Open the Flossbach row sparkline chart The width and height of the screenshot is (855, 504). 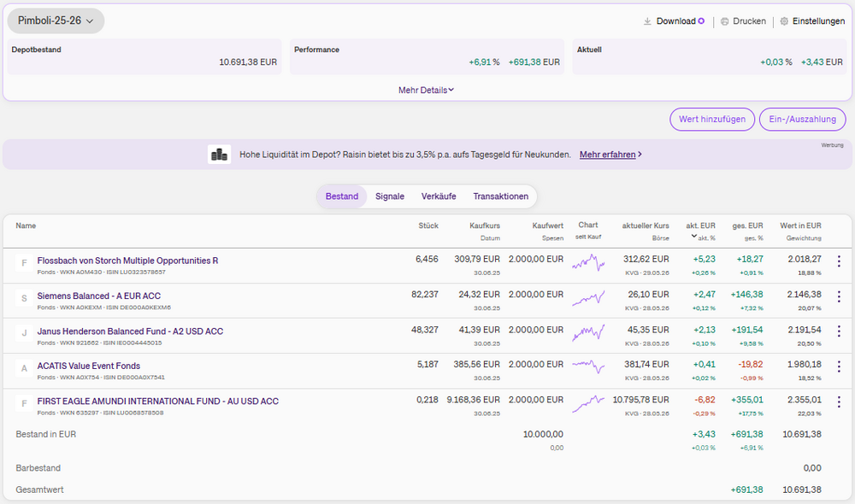[588, 263]
